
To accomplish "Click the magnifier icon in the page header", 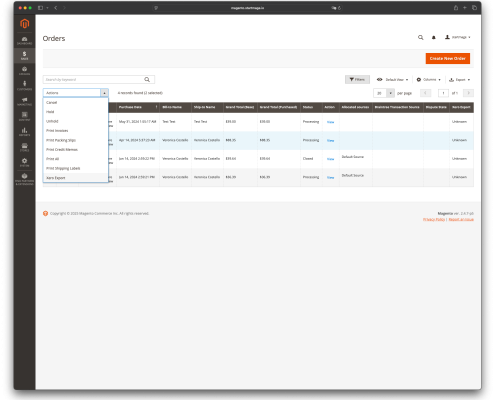I will pos(421,37).
